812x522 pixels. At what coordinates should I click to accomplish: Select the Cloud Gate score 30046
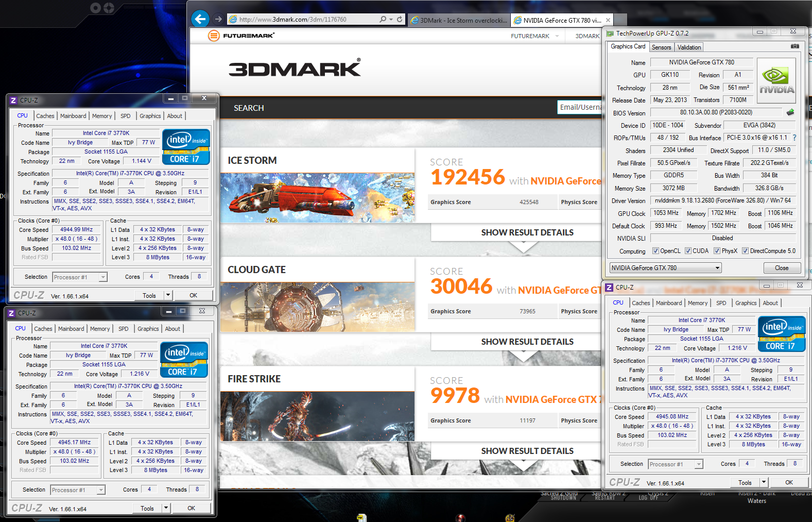[x=461, y=286]
